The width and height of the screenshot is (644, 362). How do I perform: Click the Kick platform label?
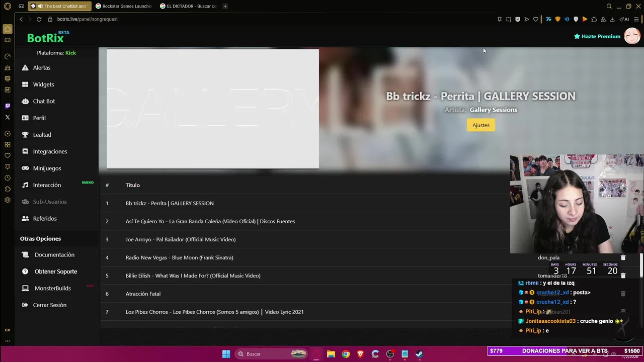coord(70,53)
